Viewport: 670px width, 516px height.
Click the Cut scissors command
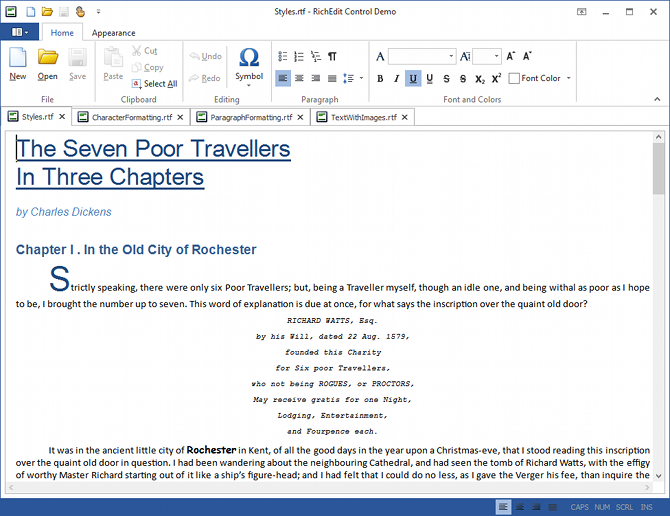pos(144,51)
